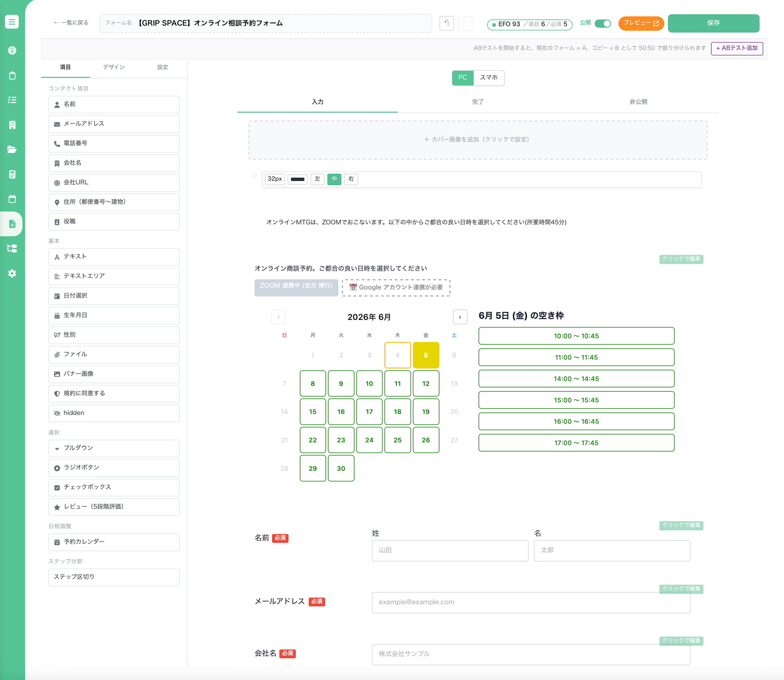This screenshot has width=784, height=680.
Task: Open the checklist icon in the sidebar
Action: [12, 100]
